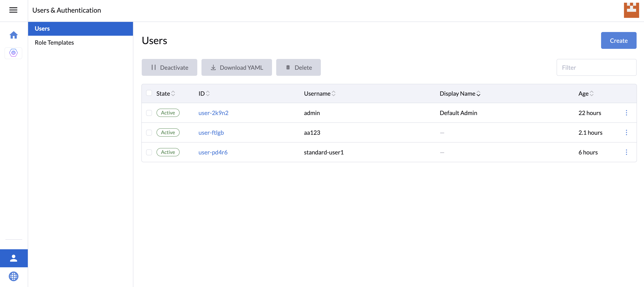Open the cluster hexagon icon in sidebar
The image size is (644, 287).
[x=13, y=53]
